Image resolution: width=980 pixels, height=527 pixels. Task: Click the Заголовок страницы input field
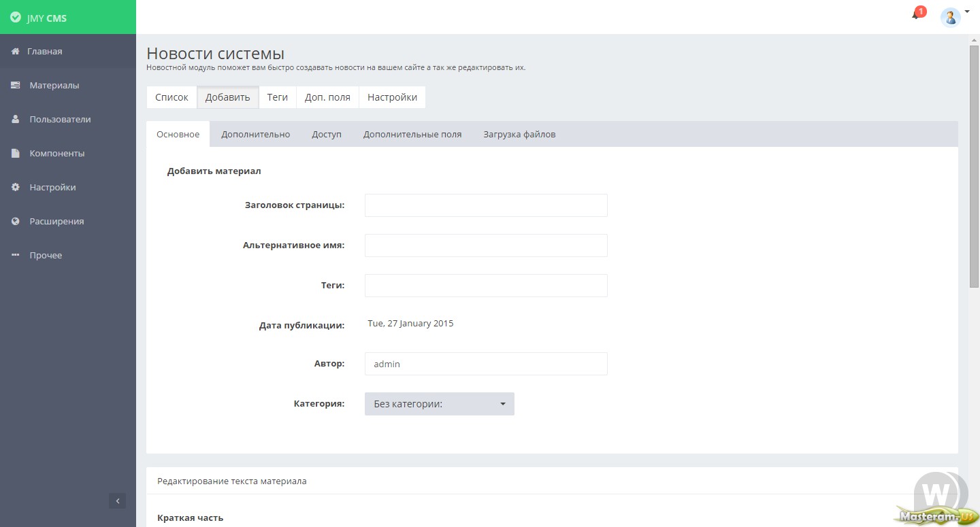[486, 205]
